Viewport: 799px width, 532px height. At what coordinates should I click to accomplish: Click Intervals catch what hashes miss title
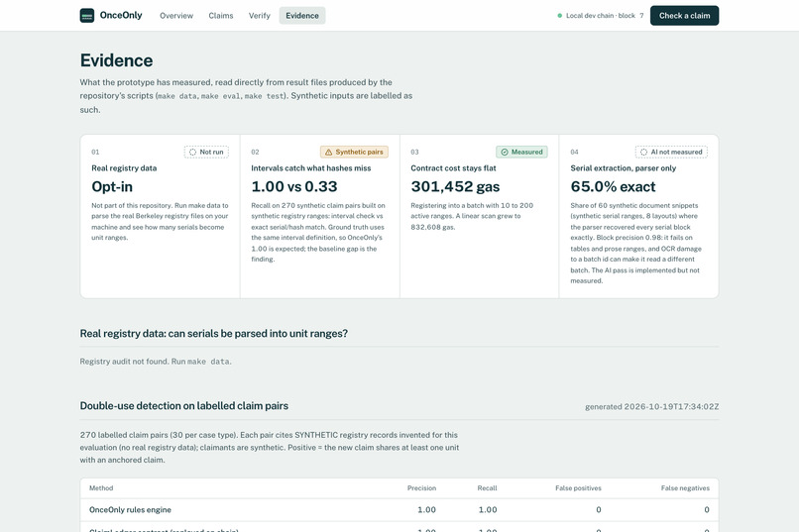click(x=311, y=168)
